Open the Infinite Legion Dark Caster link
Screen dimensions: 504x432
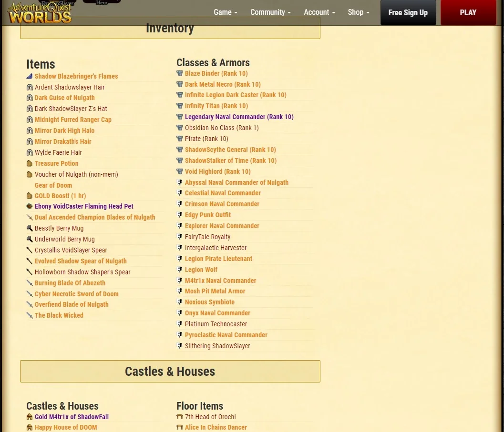[x=236, y=95]
